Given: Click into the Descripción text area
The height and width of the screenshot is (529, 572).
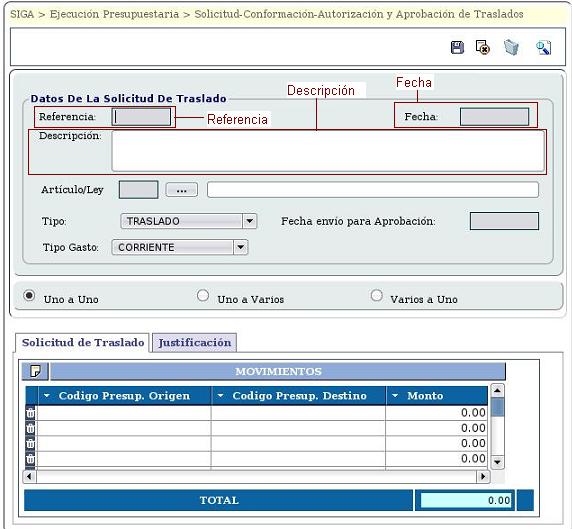Looking at the screenshot, I should click(x=328, y=151).
